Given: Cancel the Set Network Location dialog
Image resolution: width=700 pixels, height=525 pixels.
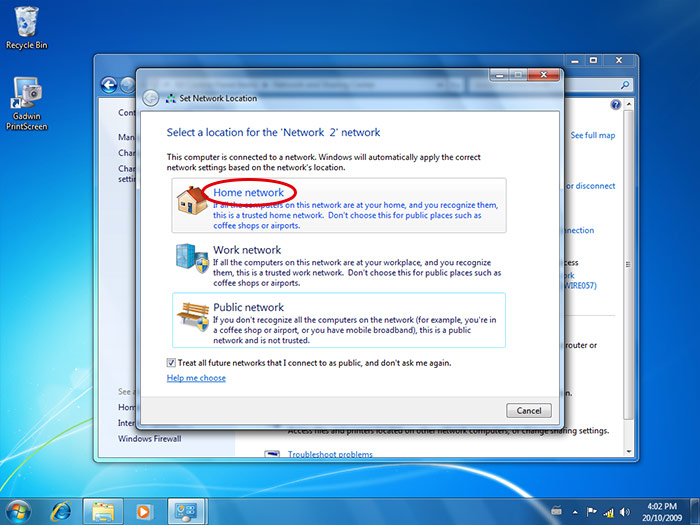Looking at the screenshot, I should coord(529,411).
